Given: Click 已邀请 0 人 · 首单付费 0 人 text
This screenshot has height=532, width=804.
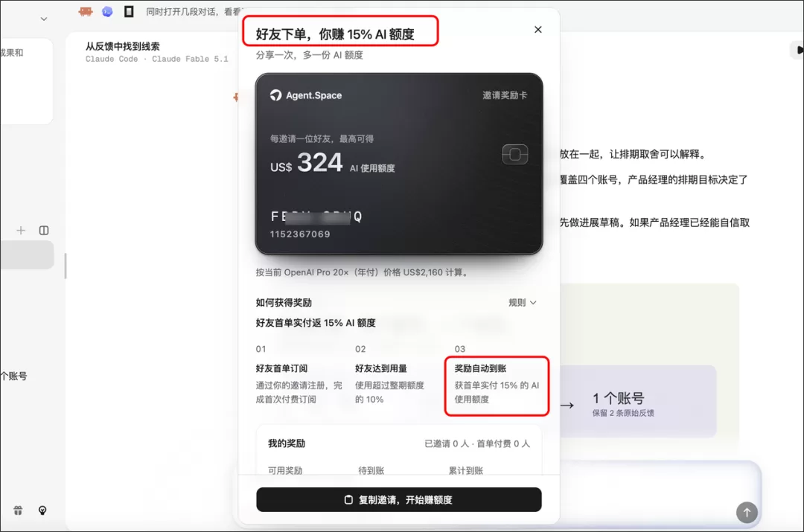Looking at the screenshot, I should click(477, 444).
